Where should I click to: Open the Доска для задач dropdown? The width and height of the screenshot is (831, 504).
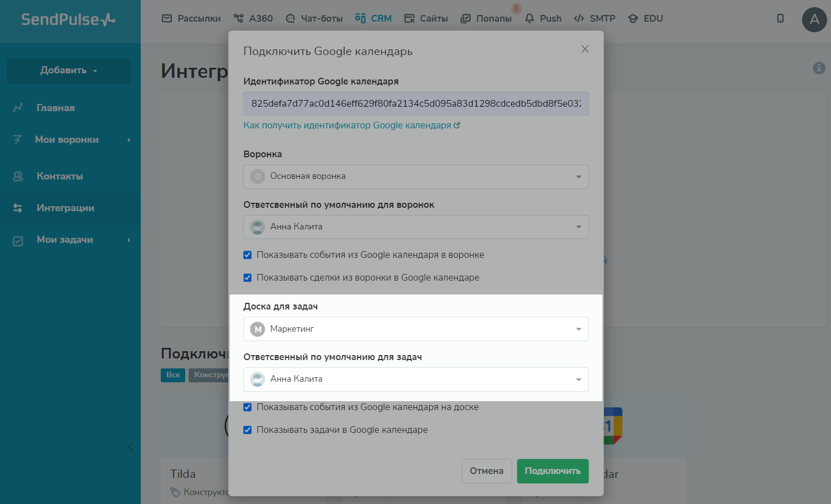pyautogui.click(x=416, y=329)
